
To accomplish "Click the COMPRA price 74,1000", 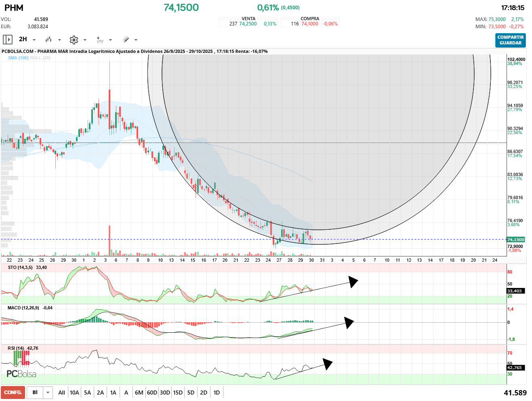I will coord(310,24).
